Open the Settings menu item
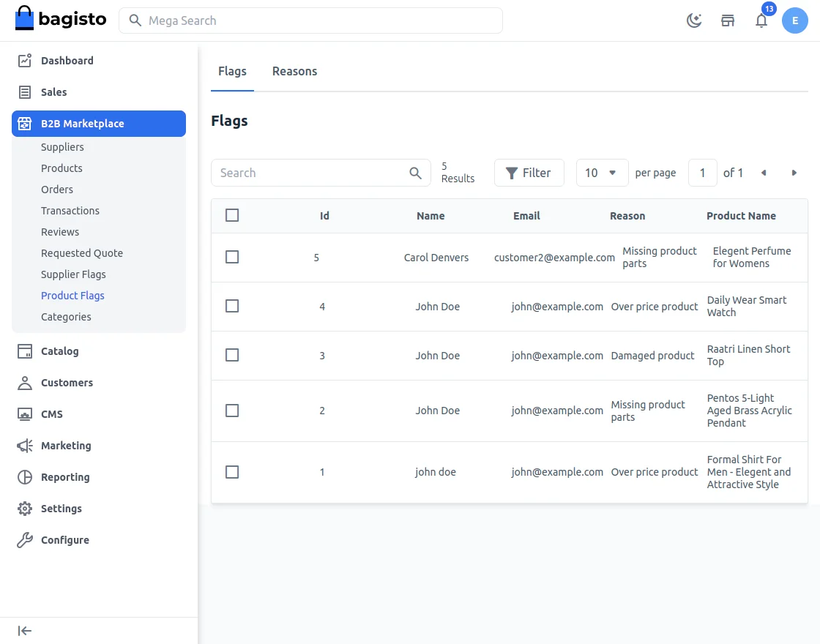Image resolution: width=820 pixels, height=644 pixels. (61, 509)
